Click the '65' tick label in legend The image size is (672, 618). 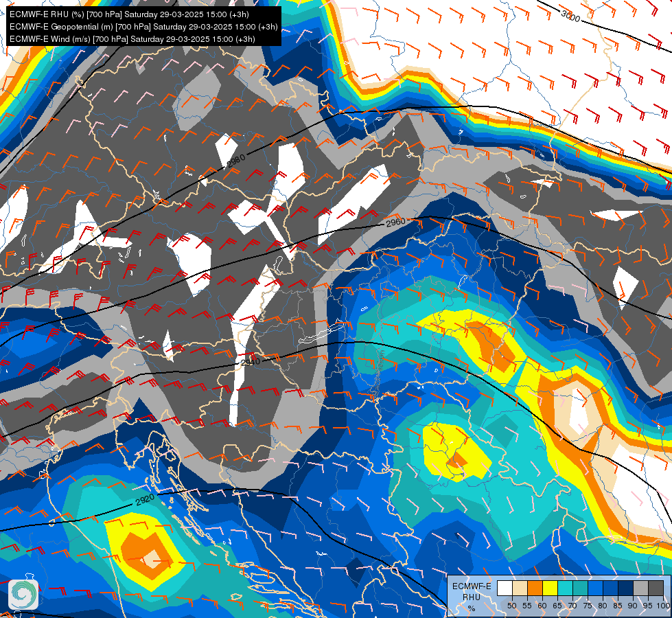click(557, 606)
